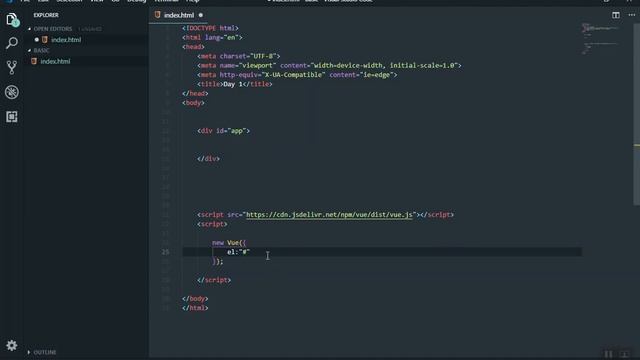
Task: Click the HTML icon on index.html tab
Action: (x=158, y=15)
